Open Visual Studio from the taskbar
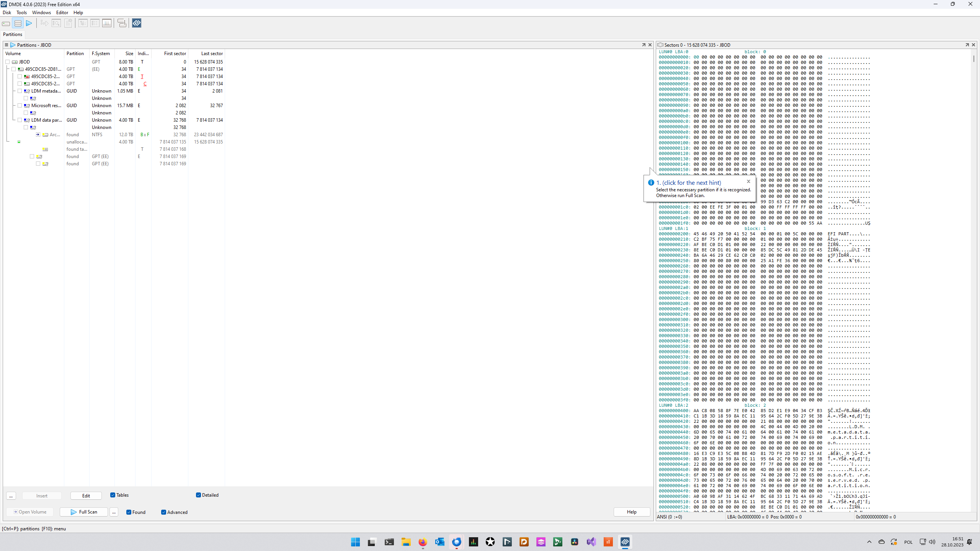 click(591, 542)
